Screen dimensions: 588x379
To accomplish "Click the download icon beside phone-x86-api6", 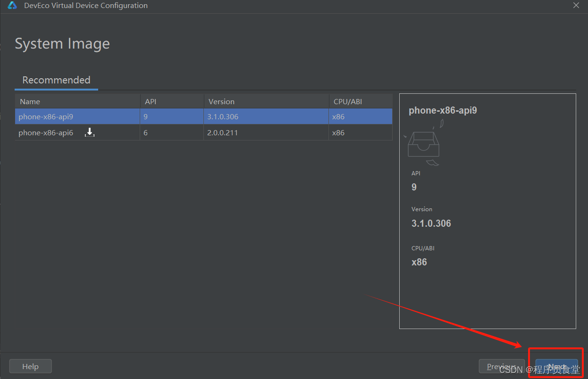I will [x=90, y=133].
